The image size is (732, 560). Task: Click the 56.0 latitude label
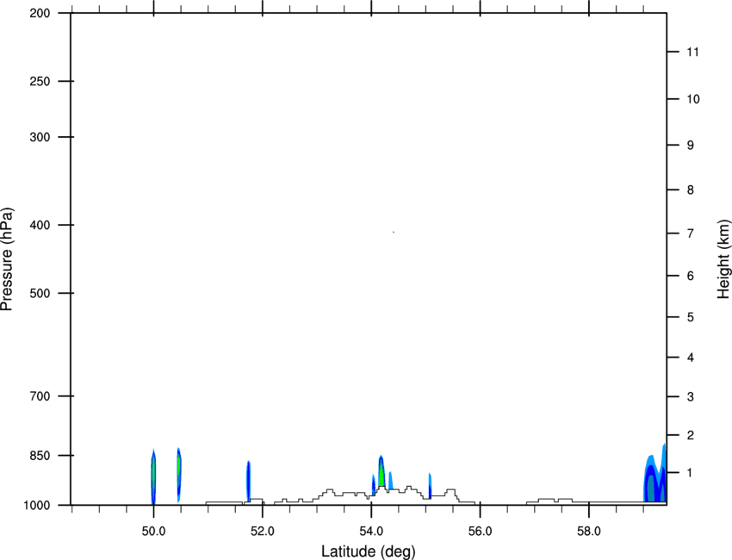[481, 532]
